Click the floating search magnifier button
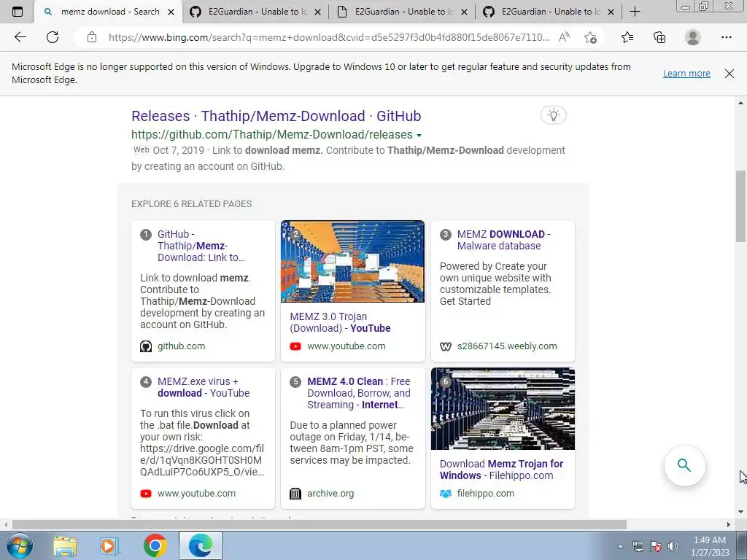The height and width of the screenshot is (560, 747). 684,465
